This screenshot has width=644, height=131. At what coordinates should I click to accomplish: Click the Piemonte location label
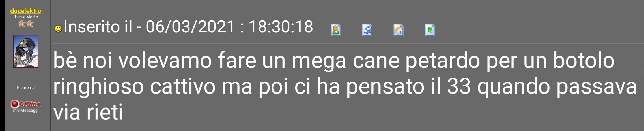click(25, 88)
